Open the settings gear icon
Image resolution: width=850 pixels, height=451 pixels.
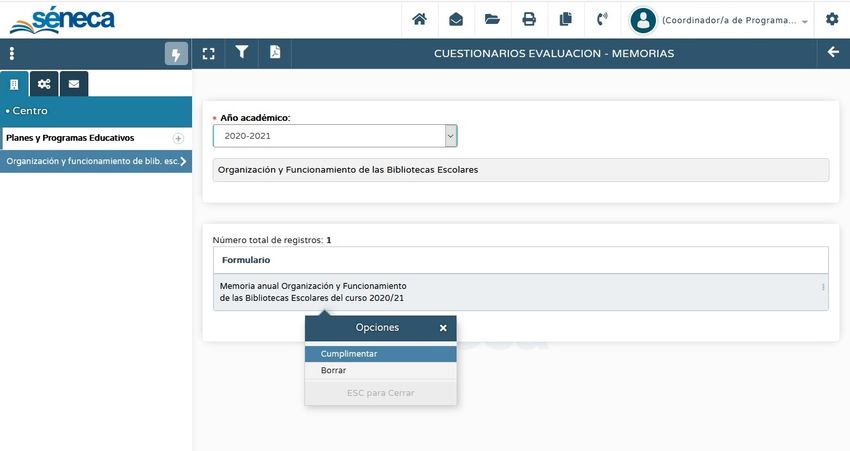pos(832,19)
